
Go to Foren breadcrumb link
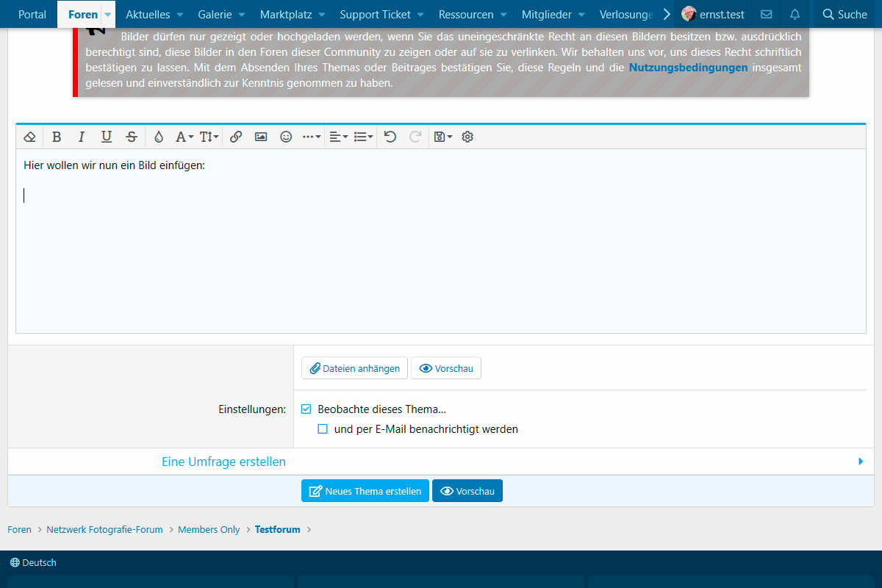(x=20, y=529)
